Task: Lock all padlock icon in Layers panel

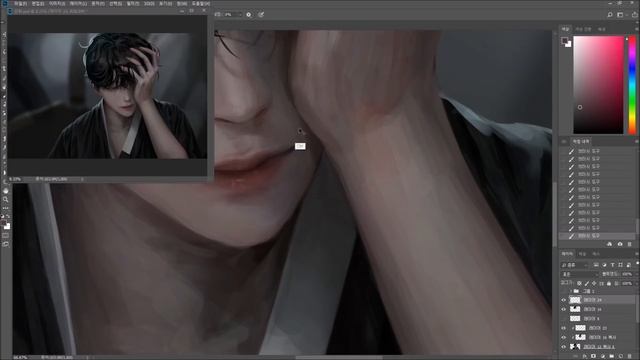Action: (x=609, y=283)
